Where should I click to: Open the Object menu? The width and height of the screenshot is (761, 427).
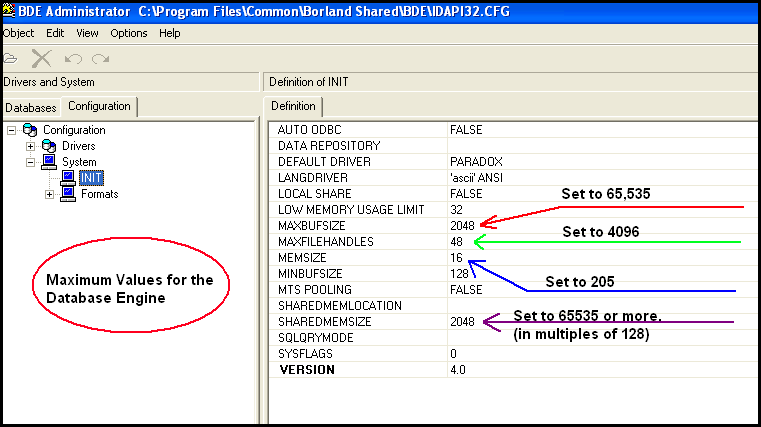coord(18,33)
